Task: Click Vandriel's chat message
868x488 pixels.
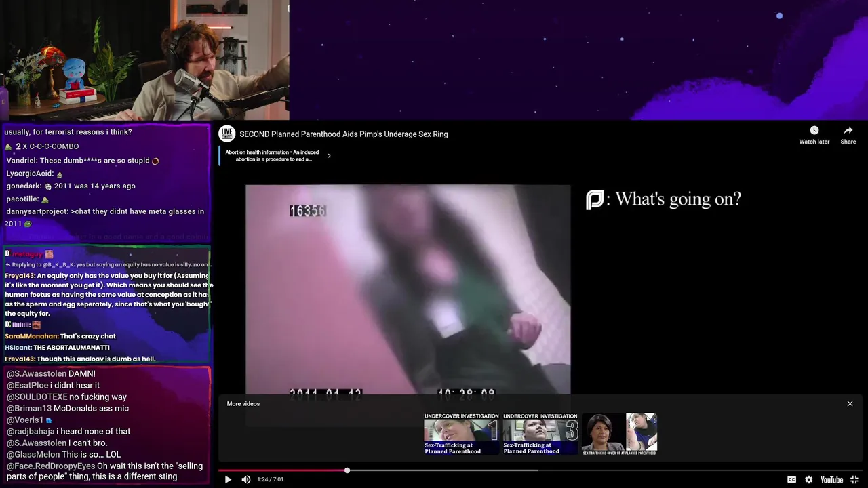Action: pyautogui.click(x=82, y=161)
